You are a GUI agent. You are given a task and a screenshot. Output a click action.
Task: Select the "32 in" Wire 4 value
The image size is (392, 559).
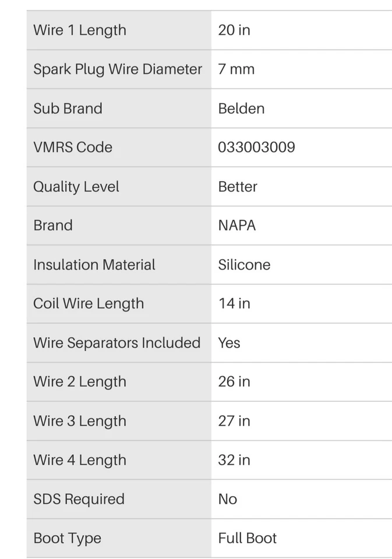pos(234,460)
